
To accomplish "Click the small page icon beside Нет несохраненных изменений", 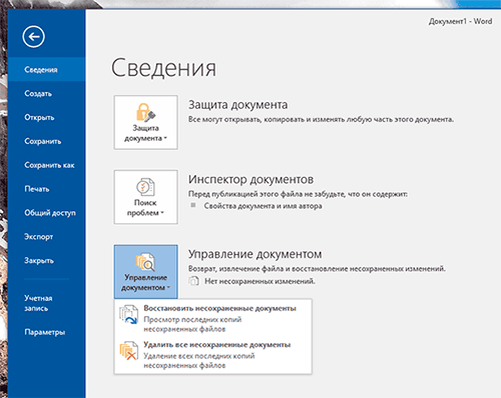I will [194, 281].
